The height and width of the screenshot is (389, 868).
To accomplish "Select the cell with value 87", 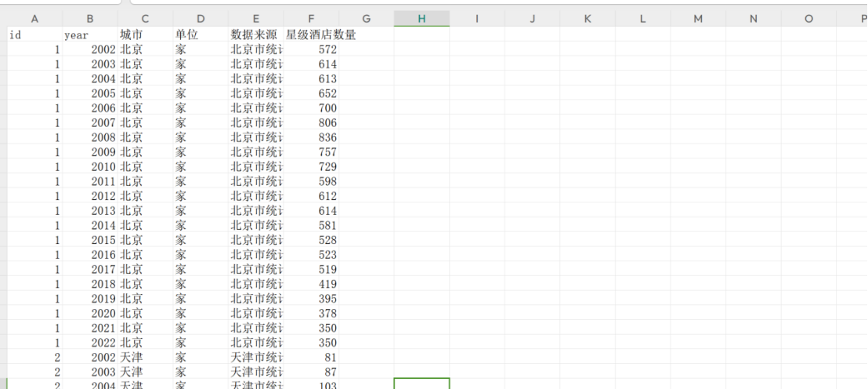I will click(x=311, y=372).
